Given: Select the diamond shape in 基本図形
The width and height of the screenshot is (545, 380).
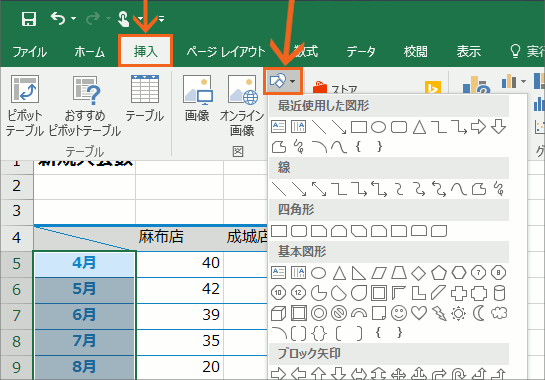Looking at the screenshot, I should click(418, 273).
